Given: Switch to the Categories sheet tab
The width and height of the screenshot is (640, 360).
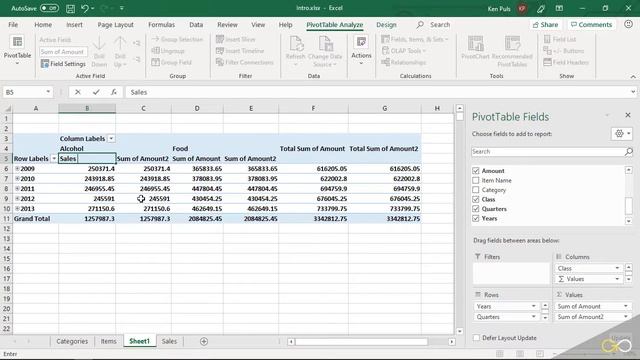Looking at the screenshot, I should (72, 341).
